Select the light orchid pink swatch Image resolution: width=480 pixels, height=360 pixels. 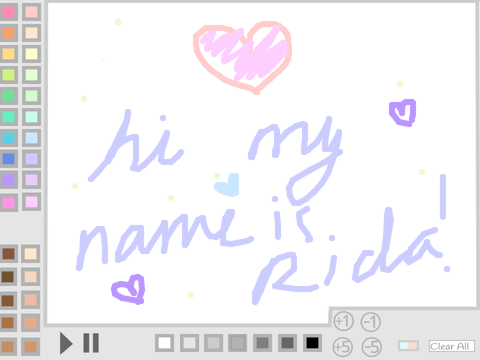[x=32, y=202]
